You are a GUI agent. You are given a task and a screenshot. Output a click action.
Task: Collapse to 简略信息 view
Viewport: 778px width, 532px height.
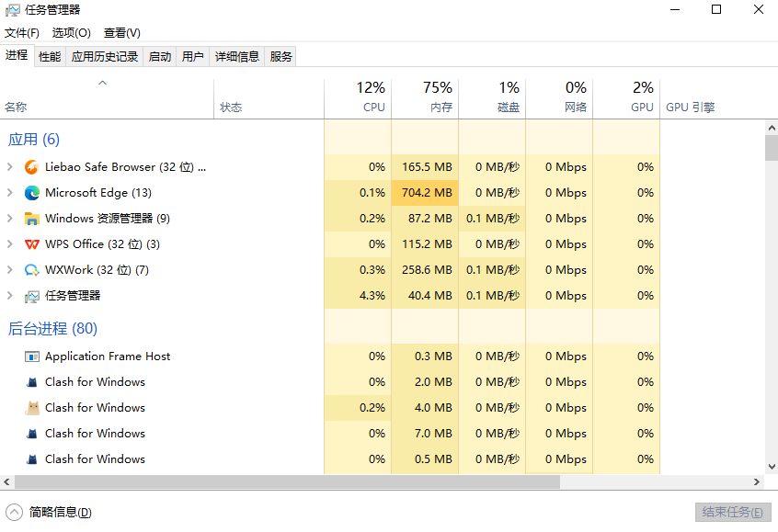tap(50, 513)
